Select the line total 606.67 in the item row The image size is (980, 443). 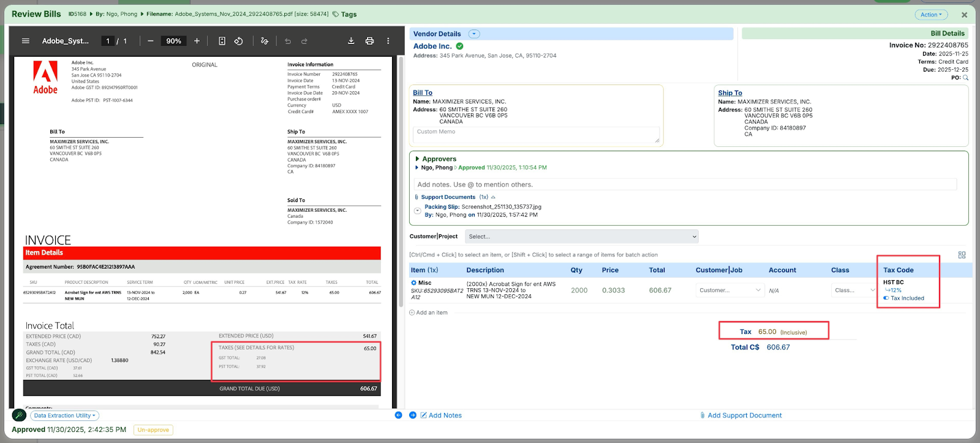(660, 290)
